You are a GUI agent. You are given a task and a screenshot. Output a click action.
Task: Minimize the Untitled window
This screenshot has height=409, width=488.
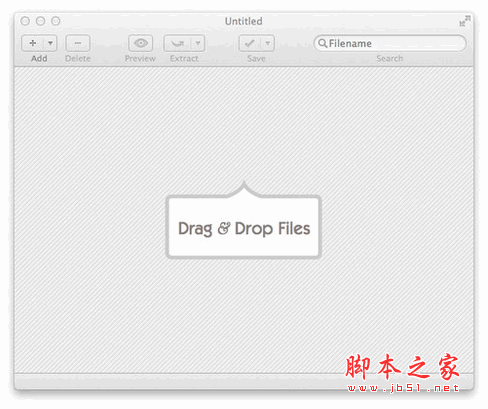click(40, 21)
